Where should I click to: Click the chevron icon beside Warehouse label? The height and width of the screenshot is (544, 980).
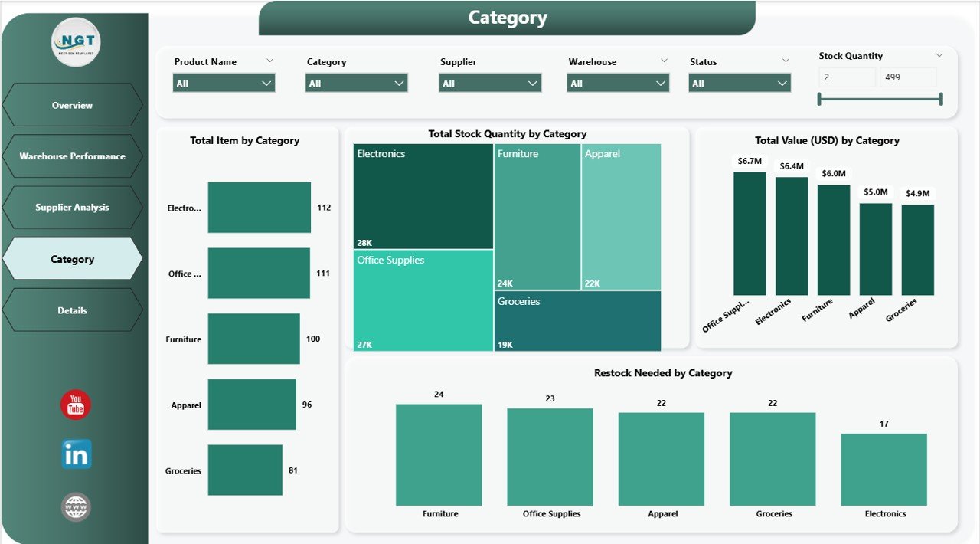click(x=663, y=61)
